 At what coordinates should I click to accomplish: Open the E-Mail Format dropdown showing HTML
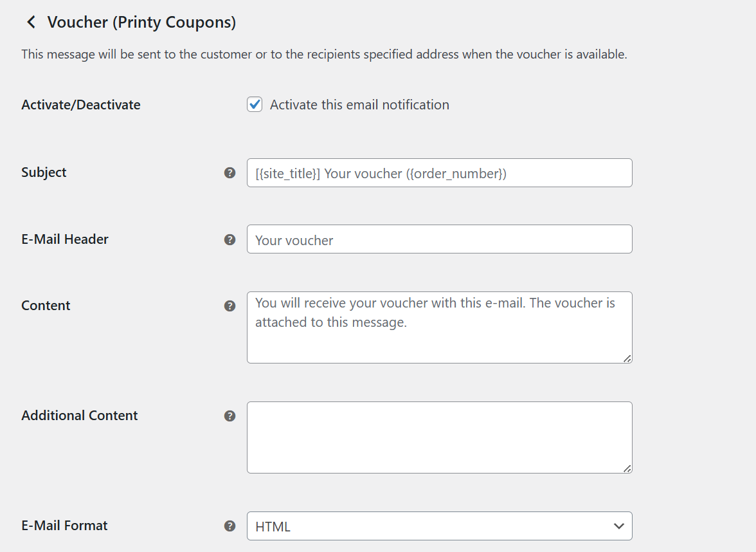[439, 526]
